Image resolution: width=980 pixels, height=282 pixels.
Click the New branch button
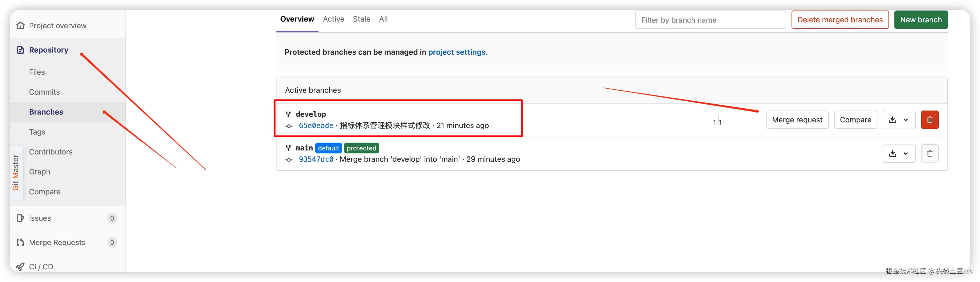coord(921,20)
